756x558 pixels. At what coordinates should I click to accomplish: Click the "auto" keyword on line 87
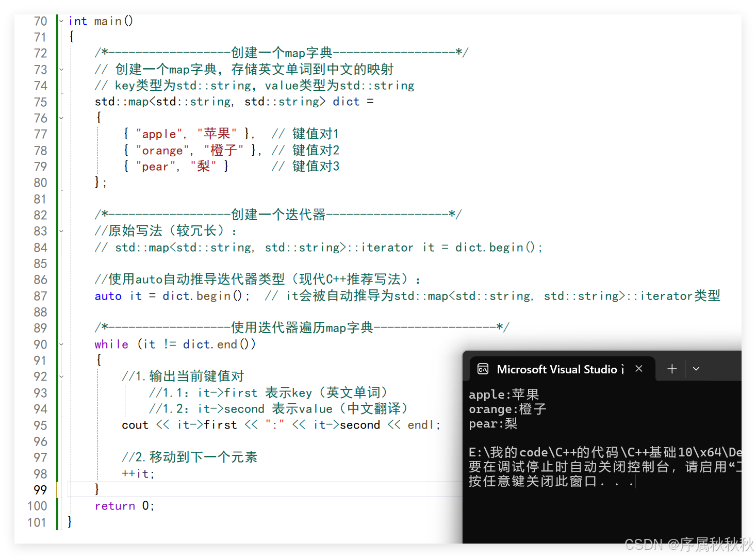[108, 296]
